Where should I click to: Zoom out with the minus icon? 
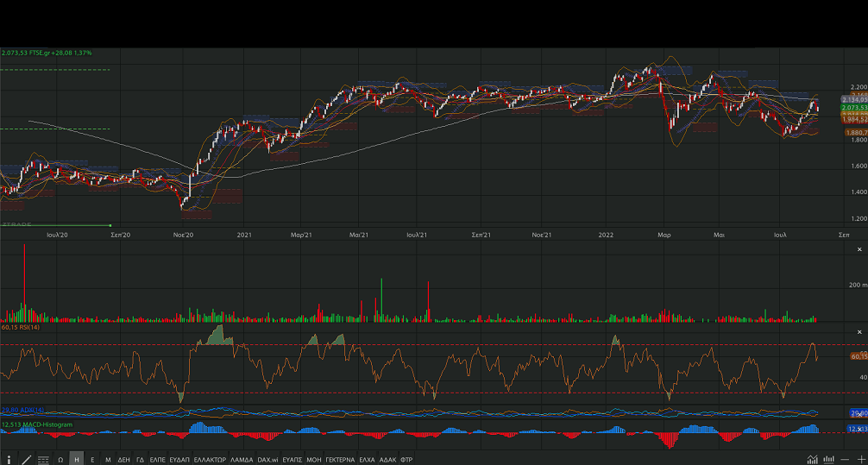click(846, 459)
